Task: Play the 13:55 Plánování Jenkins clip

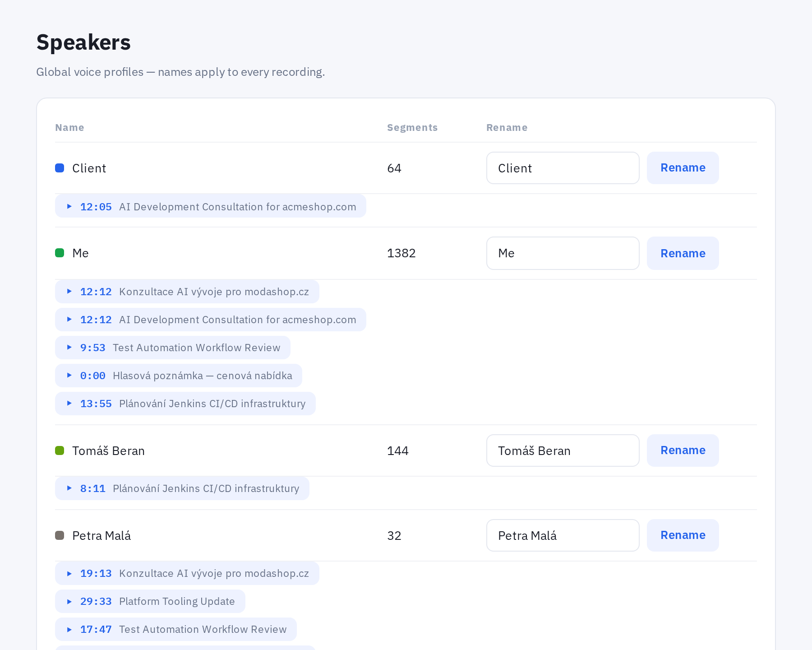Action: (x=185, y=403)
